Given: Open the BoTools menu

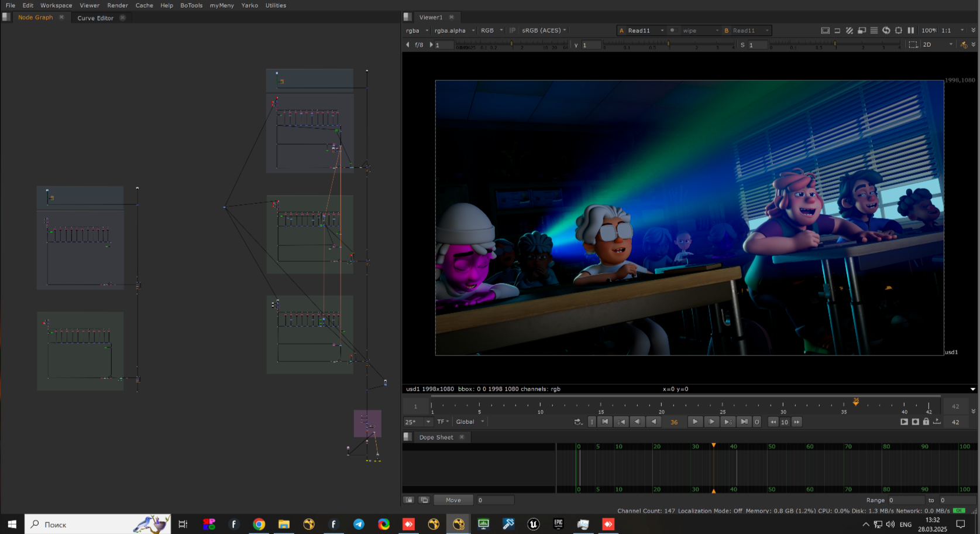Looking at the screenshot, I should 191,5.
